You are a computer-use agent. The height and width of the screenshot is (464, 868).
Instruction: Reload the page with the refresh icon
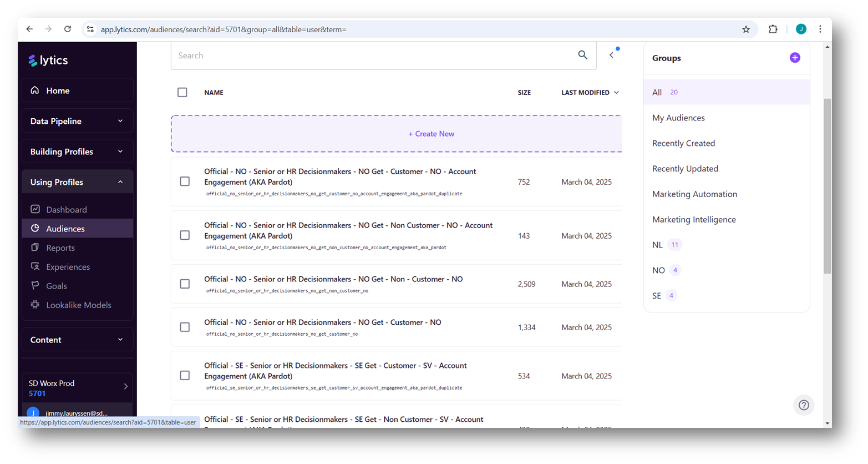[68, 29]
